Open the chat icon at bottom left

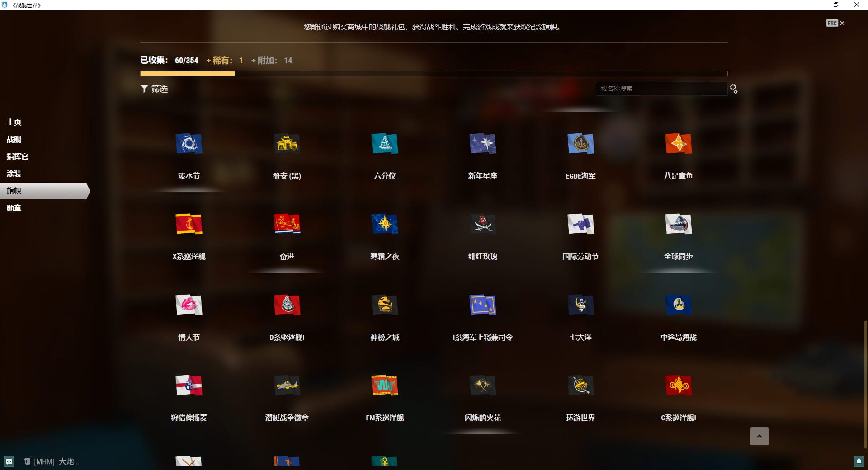(x=9, y=461)
